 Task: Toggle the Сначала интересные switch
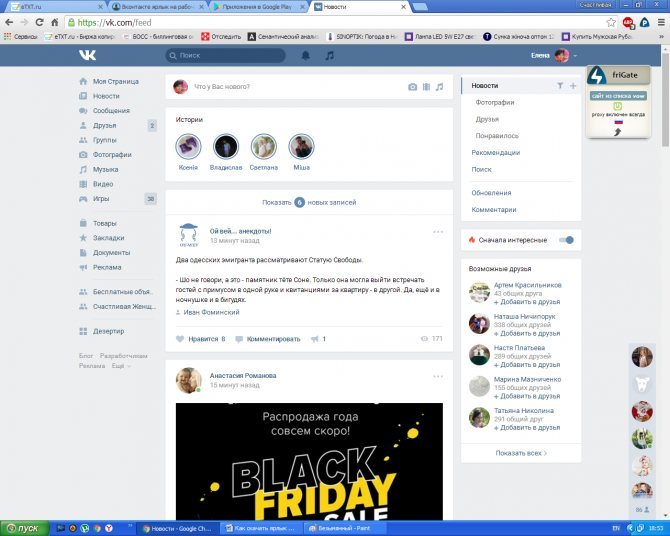pyautogui.click(x=567, y=240)
